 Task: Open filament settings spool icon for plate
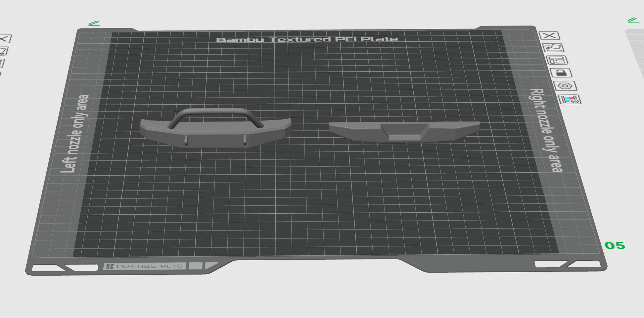coord(570,99)
